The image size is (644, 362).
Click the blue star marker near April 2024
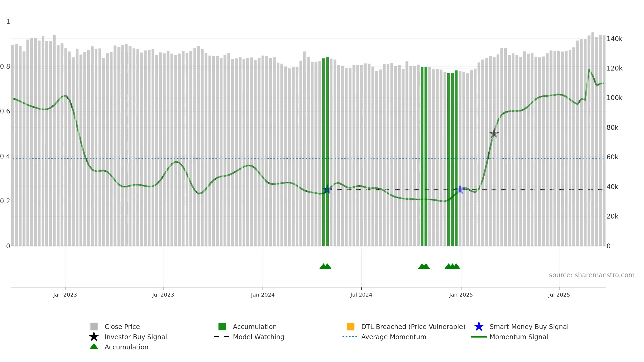pyautogui.click(x=327, y=190)
